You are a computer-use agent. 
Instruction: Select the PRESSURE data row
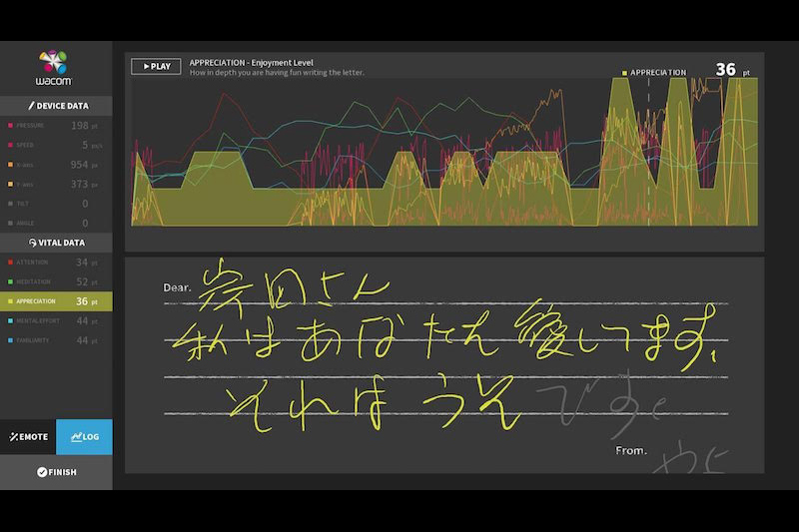[56, 125]
